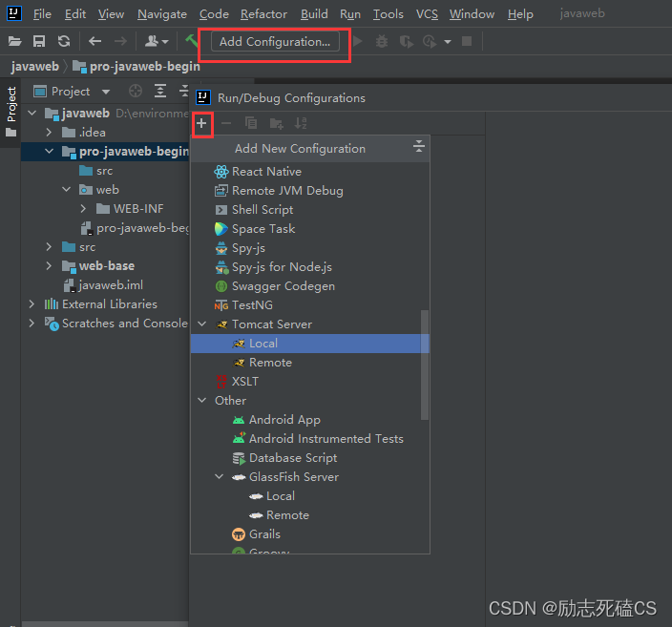Select TestNG configuration type
Screen dimensions: 672x627
point(310,305)
